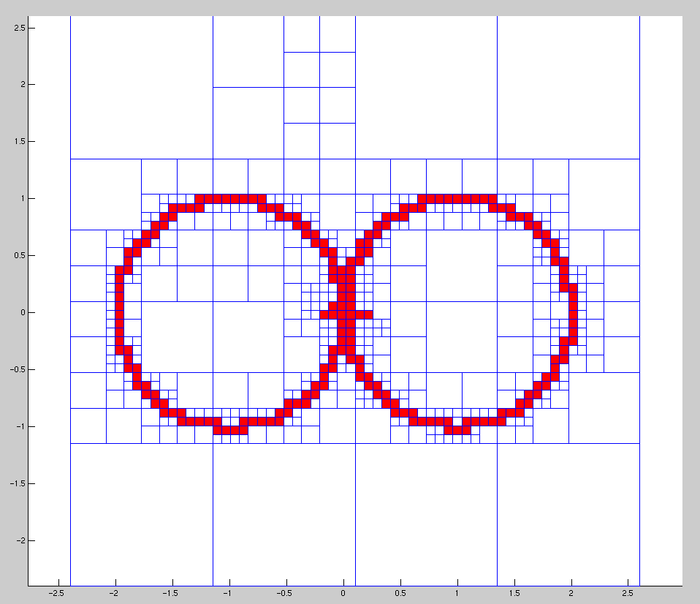Select the red bottom cells of the left circle
Viewport: 700px width, 604px height.
pyautogui.click(x=230, y=430)
